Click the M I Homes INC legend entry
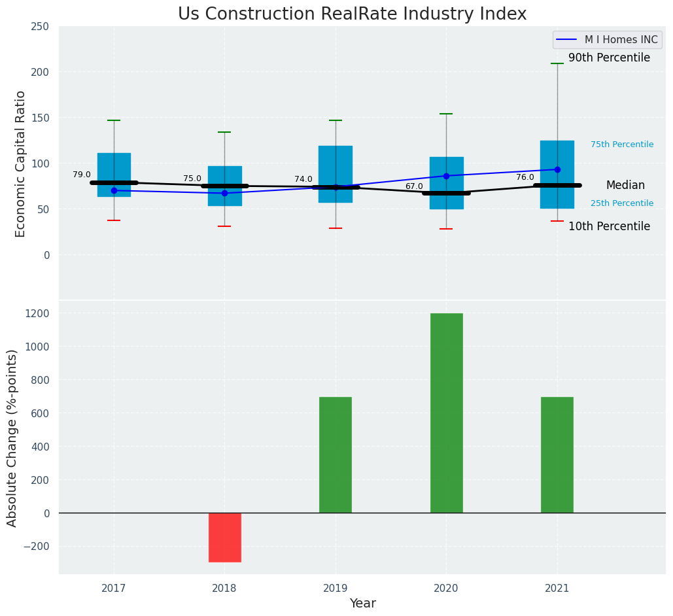The image size is (673, 616). 621,40
